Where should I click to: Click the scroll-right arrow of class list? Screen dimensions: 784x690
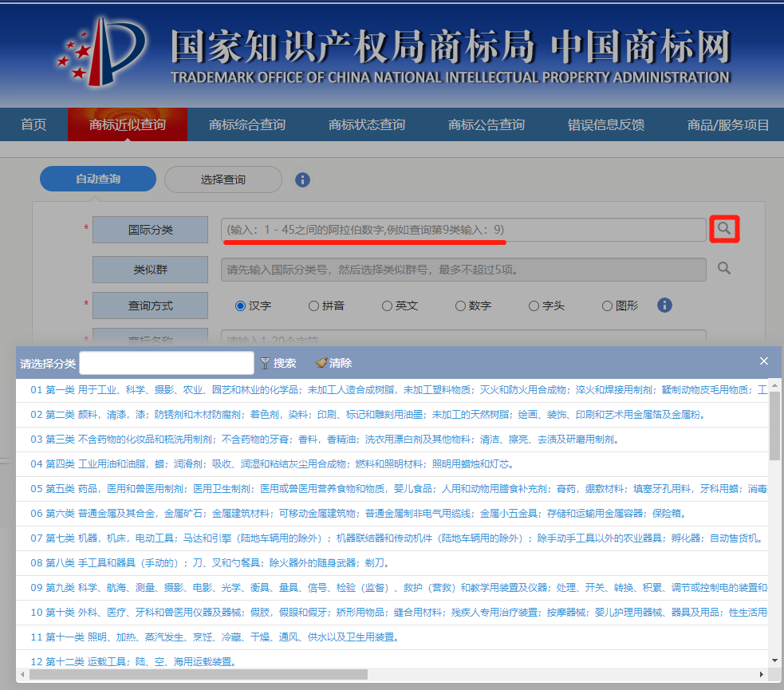pyautogui.click(x=761, y=675)
